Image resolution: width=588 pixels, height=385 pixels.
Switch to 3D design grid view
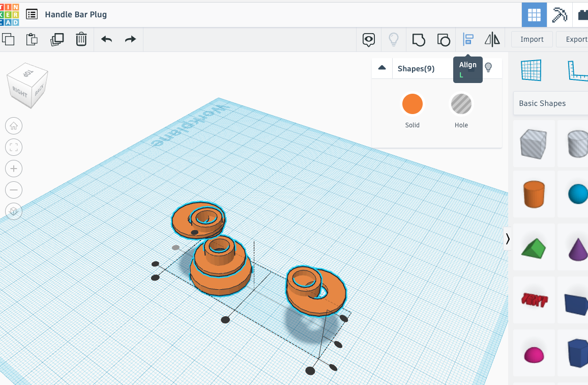534,15
